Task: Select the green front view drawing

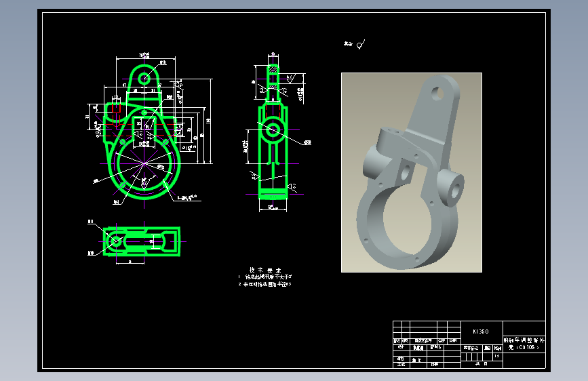Action: coord(142,132)
